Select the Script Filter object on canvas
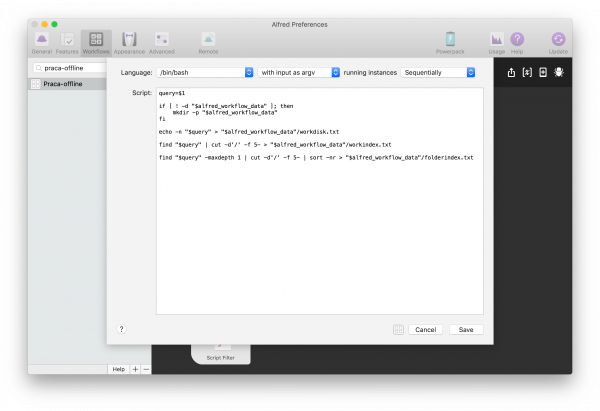 coord(221,354)
